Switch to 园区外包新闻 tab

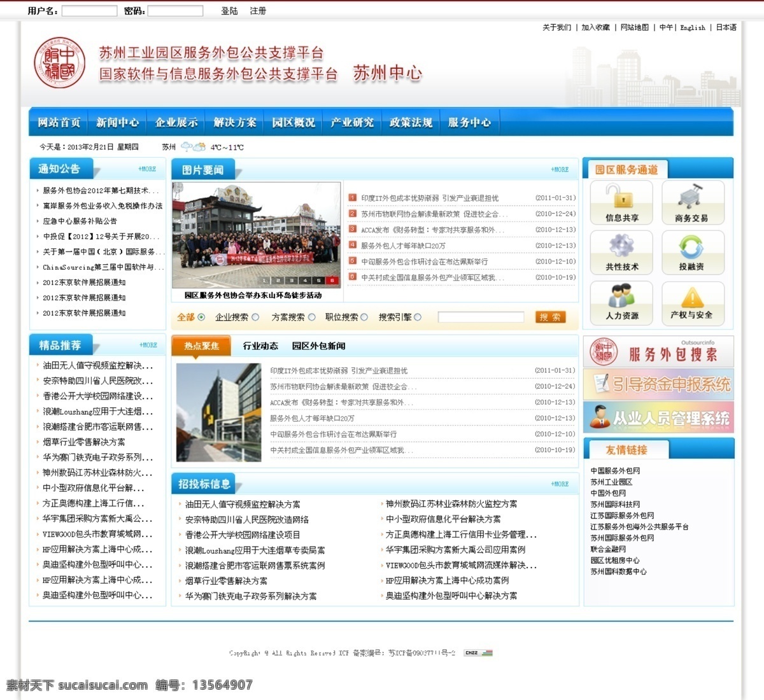tap(318, 346)
